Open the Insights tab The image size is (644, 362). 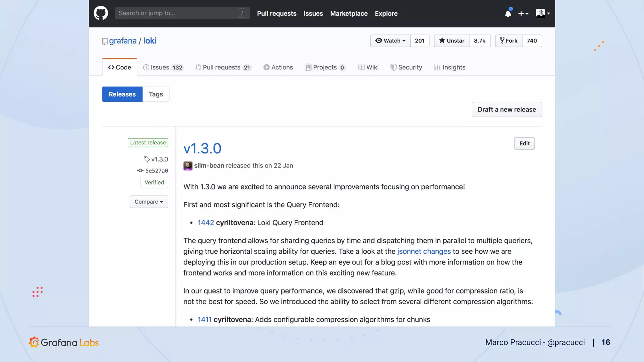pyautogui.click(x=449, y=67)
